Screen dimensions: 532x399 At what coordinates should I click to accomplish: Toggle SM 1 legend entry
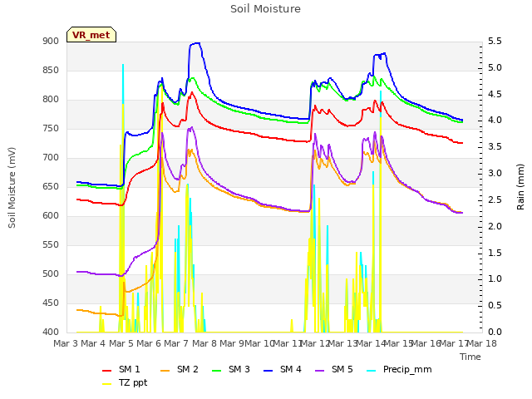point(121,369)
